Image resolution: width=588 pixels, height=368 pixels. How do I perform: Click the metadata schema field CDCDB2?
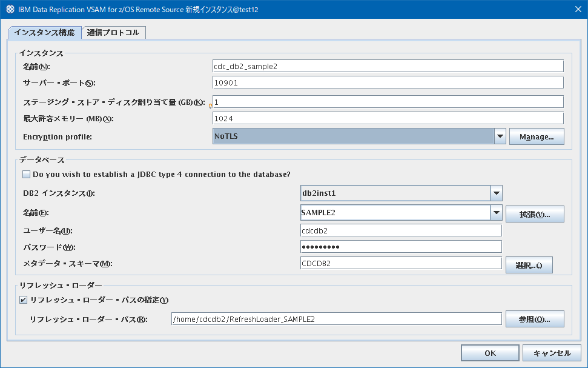point(401,263)
